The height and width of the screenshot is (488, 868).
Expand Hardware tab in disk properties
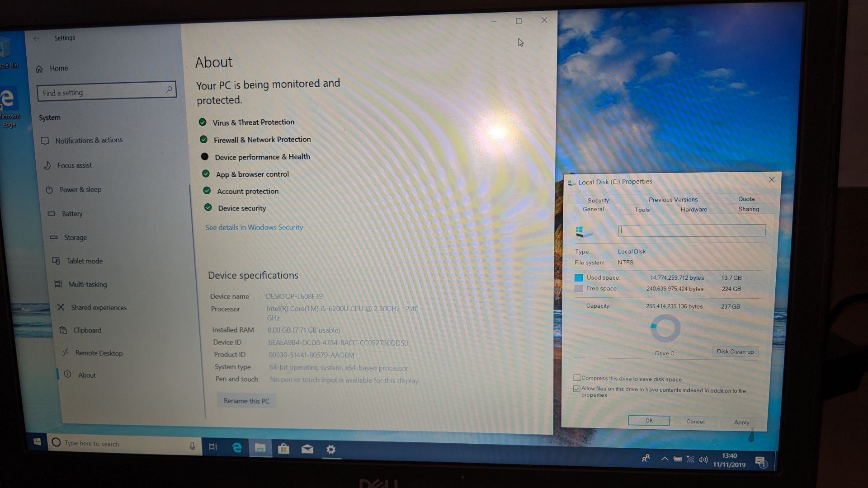tap(693, 209)
